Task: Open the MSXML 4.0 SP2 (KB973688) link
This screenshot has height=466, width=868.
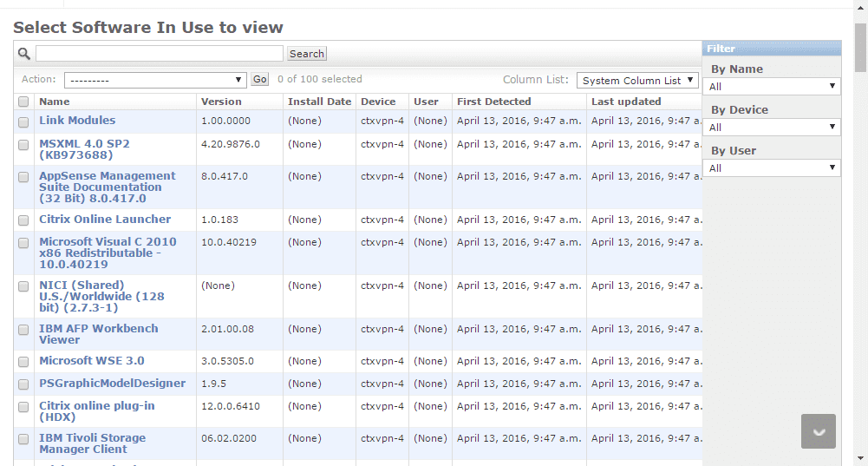Action: coord(84,149)
